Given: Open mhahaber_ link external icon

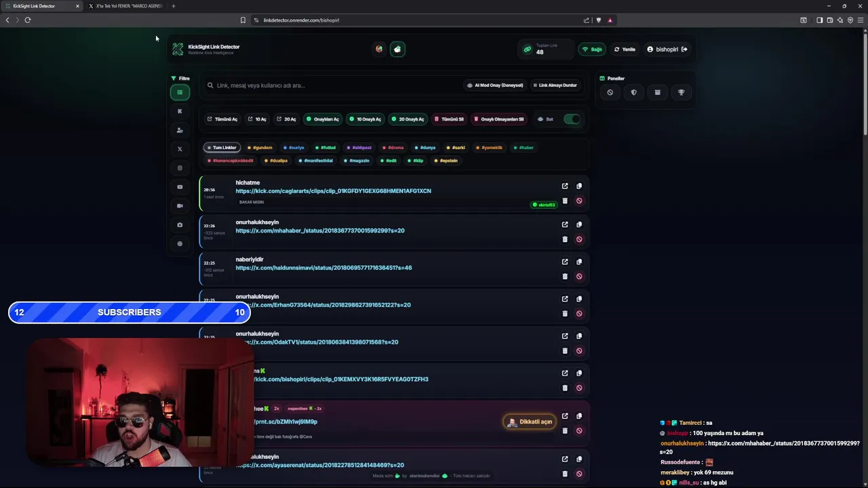Looking at the screenshot, I should click(565, 224).
